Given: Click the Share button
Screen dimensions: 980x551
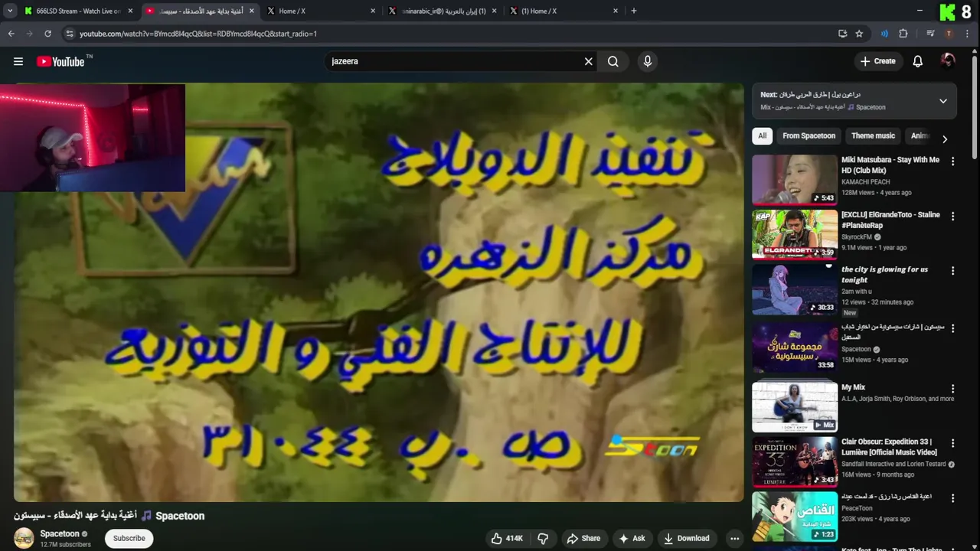Looking at the screenshot, I should pos(583,538).
